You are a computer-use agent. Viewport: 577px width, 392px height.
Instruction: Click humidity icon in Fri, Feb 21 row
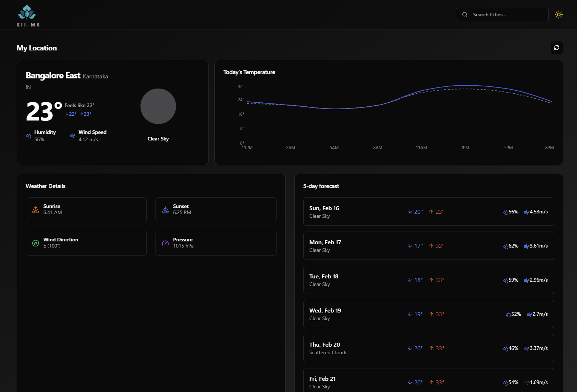coord(506,383)
